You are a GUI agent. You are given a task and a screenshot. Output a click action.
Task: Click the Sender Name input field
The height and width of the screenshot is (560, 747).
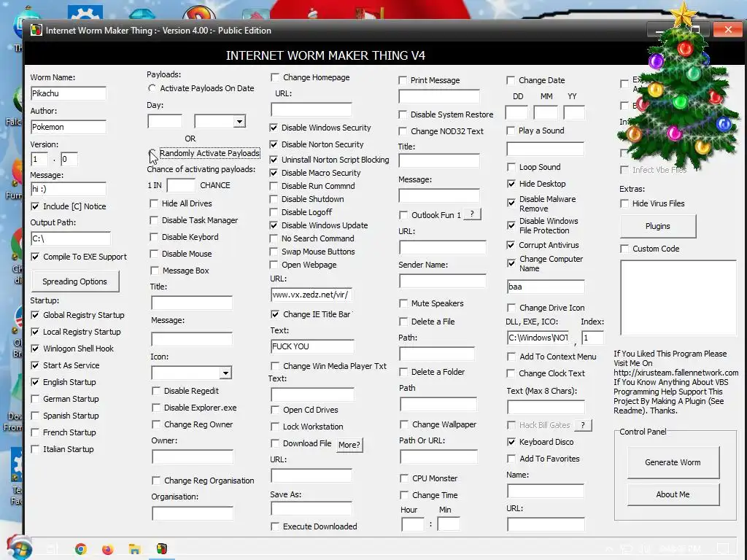click(443, 281)
